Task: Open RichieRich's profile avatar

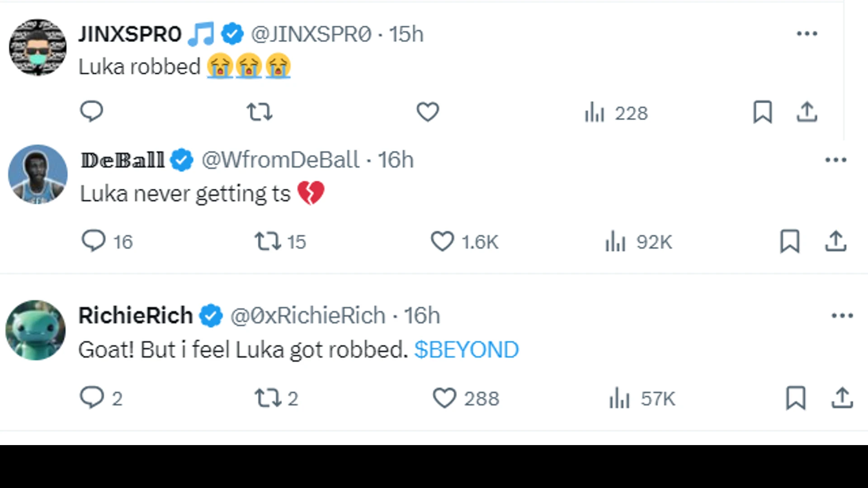Action: [36, 330]
